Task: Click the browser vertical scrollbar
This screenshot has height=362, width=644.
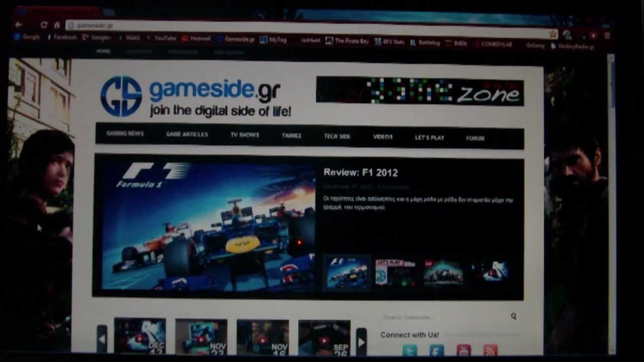Action: point(611,204)
